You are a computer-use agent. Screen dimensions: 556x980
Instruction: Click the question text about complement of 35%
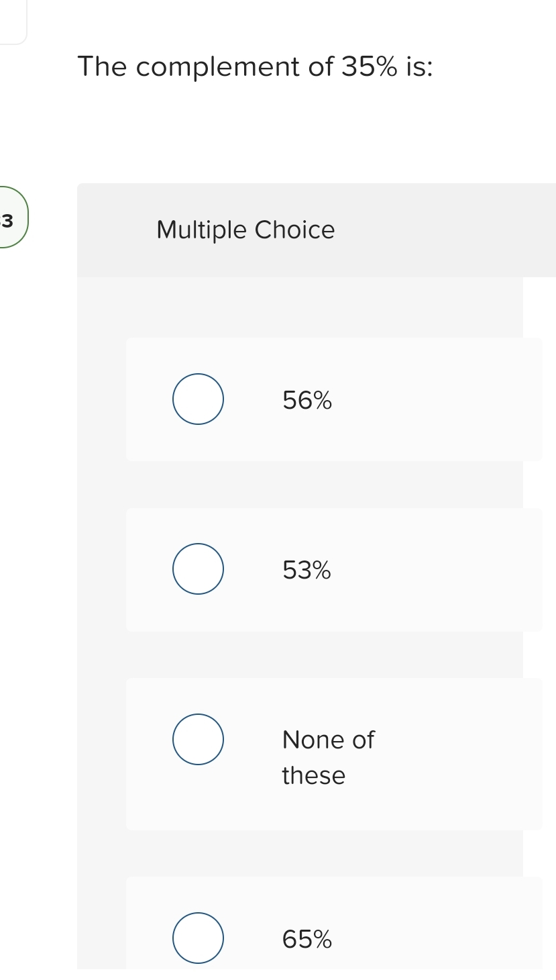click(x=256, y=66)
